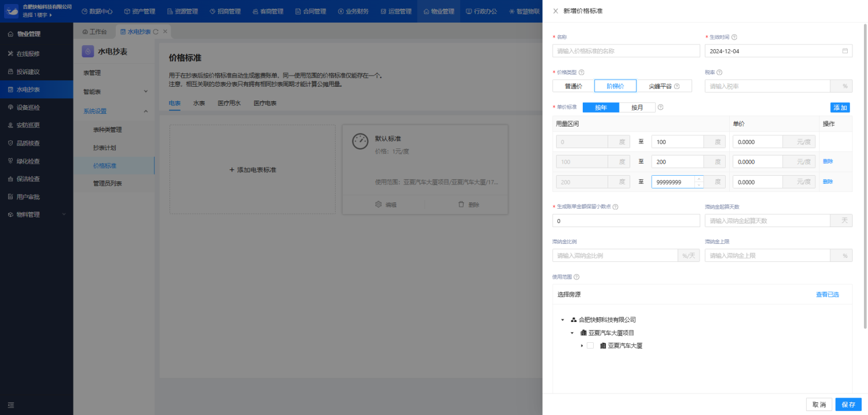
Task: Click 添加电表标准 card
Action: (252, 170)
